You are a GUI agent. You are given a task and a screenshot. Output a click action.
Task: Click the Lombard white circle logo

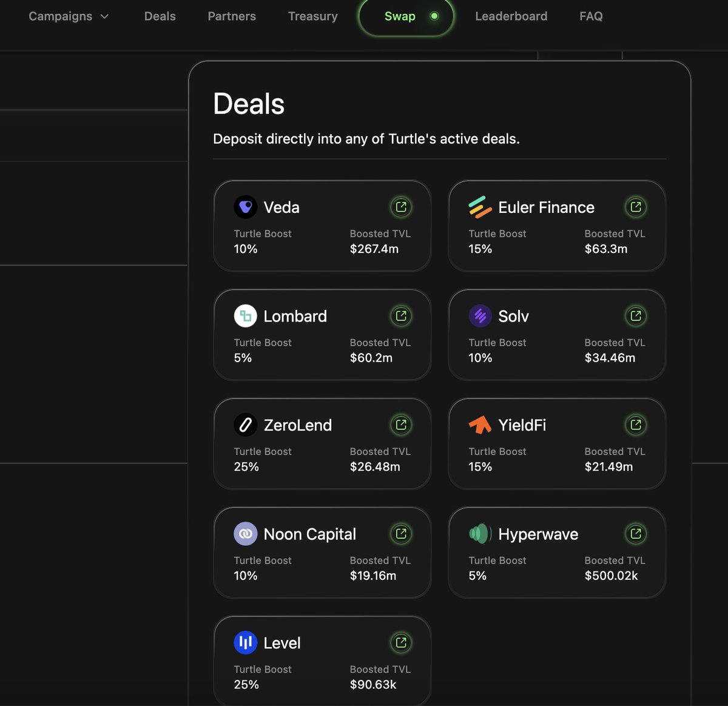tap(246, 316)
